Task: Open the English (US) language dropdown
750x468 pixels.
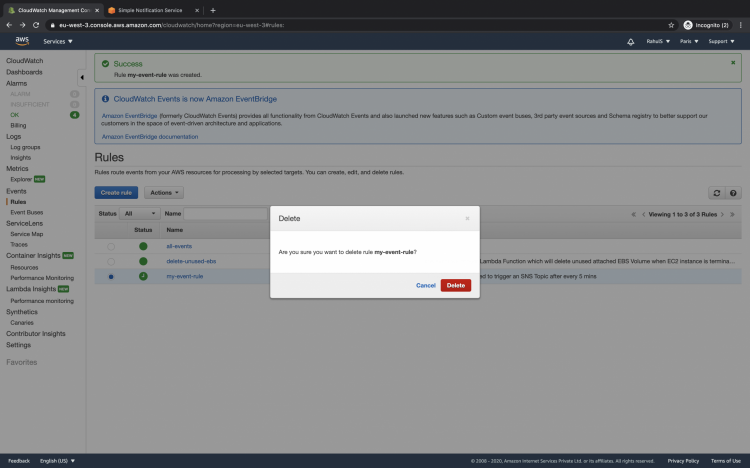Action: coord(57,461)
